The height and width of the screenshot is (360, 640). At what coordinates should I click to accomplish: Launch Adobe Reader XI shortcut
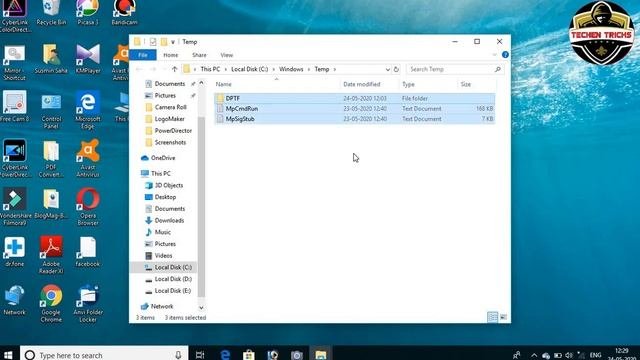pos(51,255)
